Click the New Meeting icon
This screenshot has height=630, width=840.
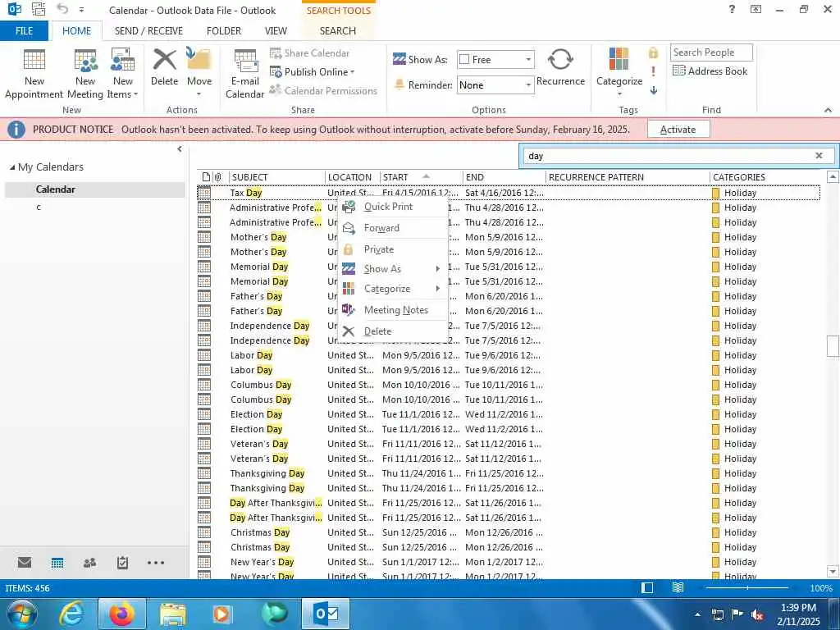click(85, 73)
